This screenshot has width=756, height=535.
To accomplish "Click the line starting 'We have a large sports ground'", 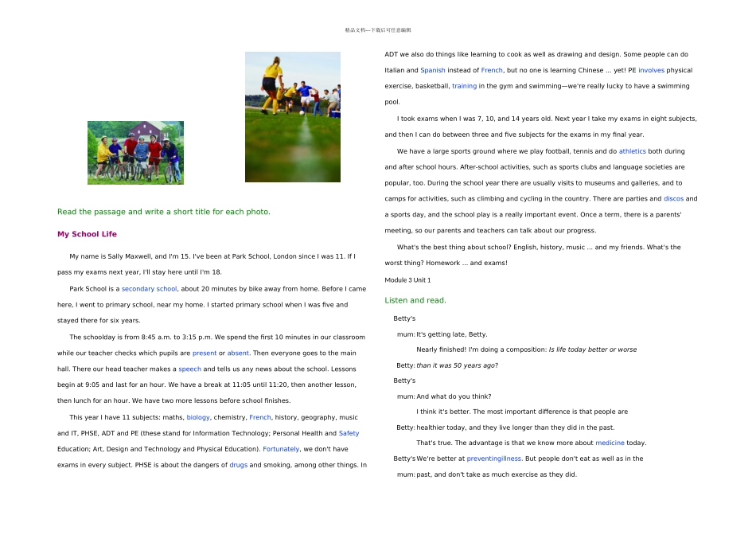I will tap(541, 151).
